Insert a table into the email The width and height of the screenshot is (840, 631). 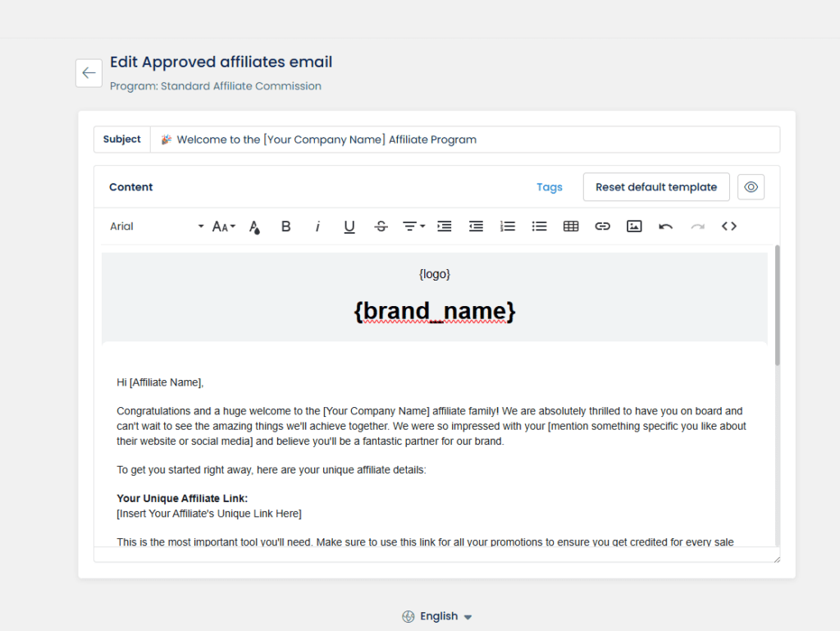click(x=571, y=226)
